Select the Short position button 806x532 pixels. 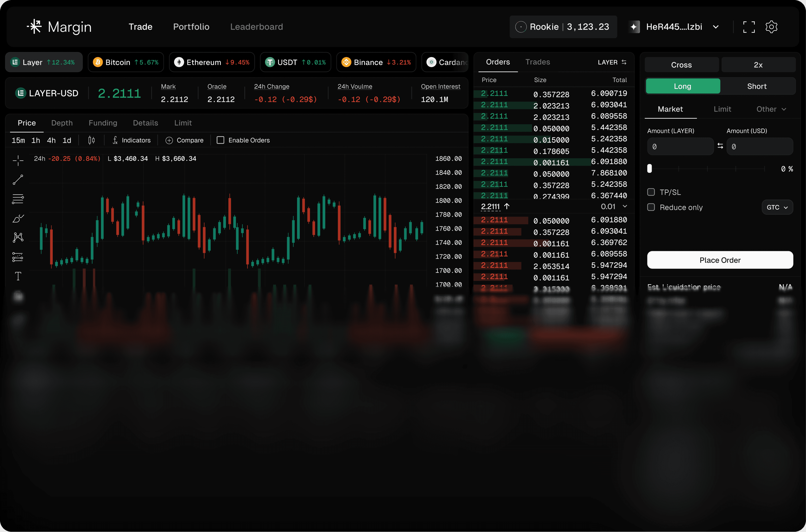click(x=757, y=86)
